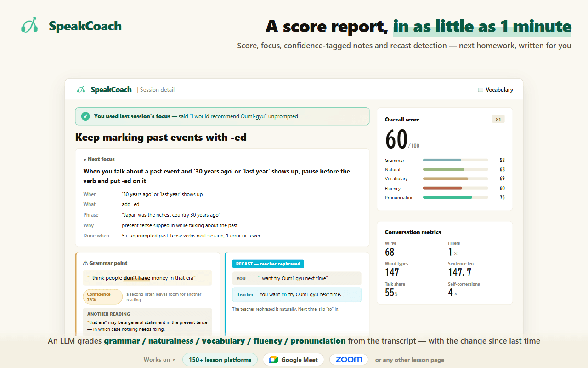The height and width of the screenshot is (368, 588).
Task: Click the Fluency score progress bar
Action: click(x=455, y=188)
